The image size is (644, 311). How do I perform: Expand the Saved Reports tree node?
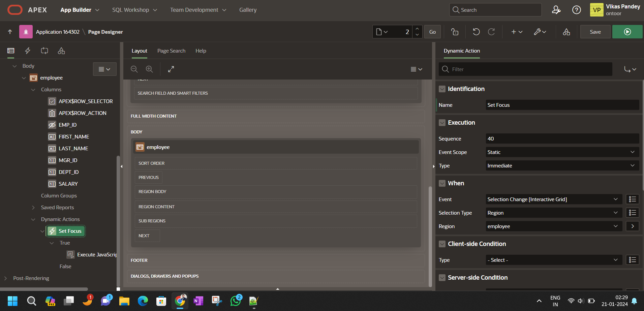(33, 208)
